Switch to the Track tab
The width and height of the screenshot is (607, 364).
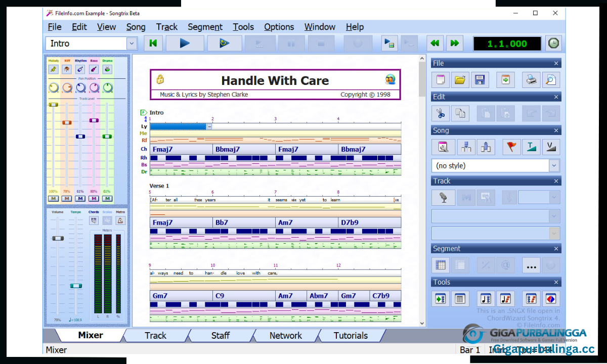[155, 335]
